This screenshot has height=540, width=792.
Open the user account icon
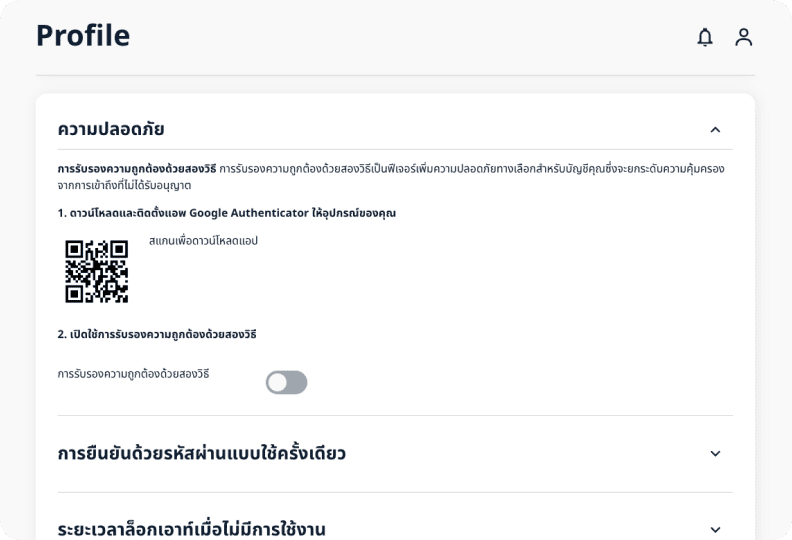(x=743, y=38)
